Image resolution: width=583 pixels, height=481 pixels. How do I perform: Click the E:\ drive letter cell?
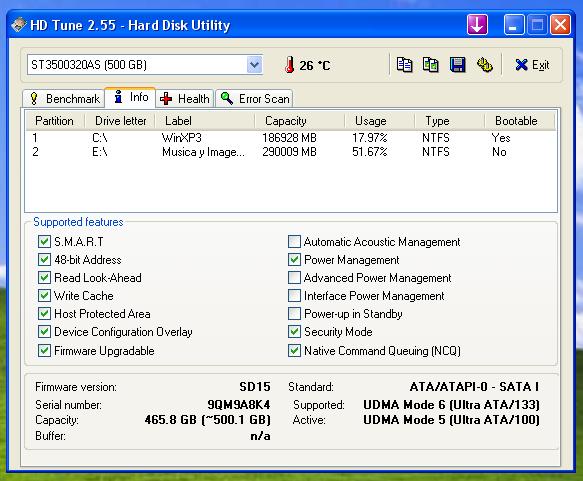pyautogui.click(x=100, y=152)
